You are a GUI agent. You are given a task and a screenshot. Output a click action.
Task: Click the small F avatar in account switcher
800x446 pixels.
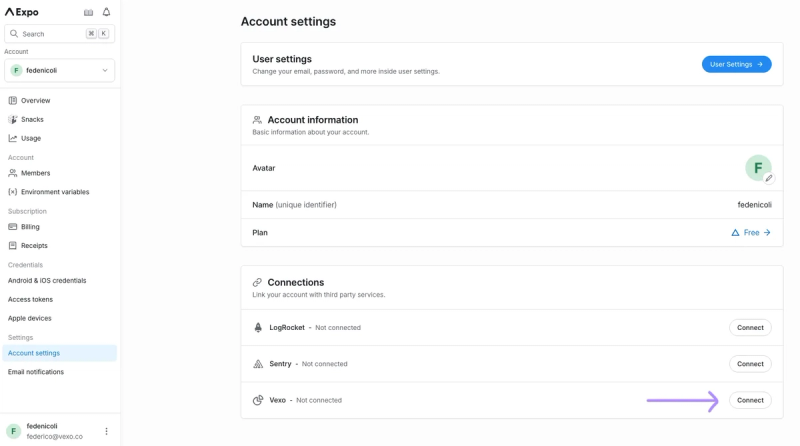coord(16,70)
